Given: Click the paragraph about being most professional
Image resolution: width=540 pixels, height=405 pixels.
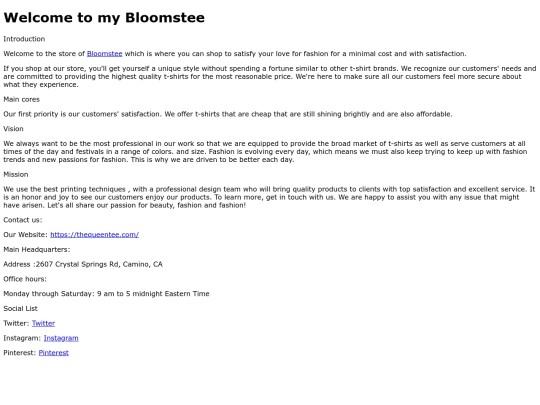Looking at the screenshot, I should coord(265,152).
